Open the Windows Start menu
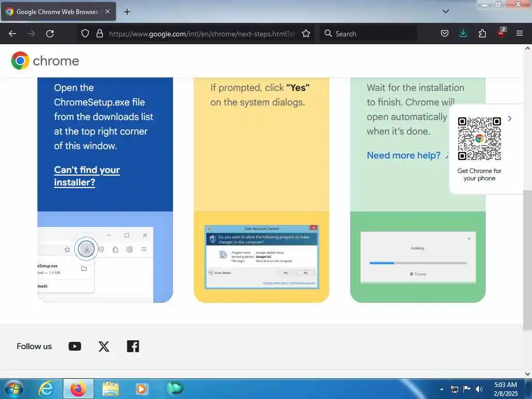This screenshot has width=532, height=399. (14, 389)
